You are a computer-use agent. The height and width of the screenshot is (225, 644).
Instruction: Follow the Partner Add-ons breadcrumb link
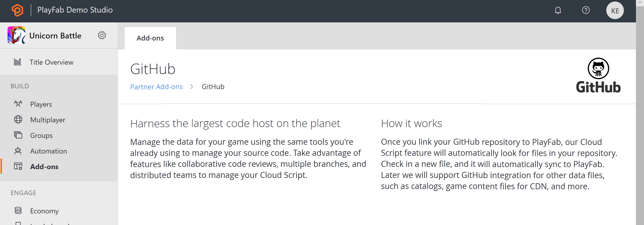coord(156,87)
